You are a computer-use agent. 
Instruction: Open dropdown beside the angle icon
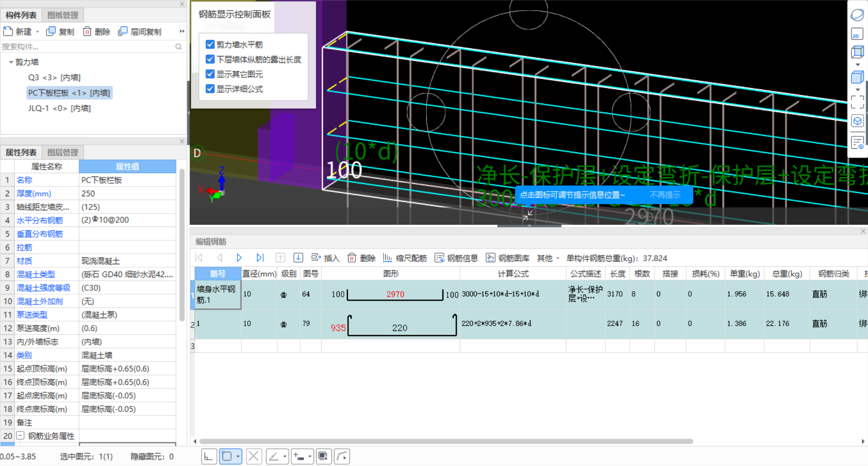point(284,457)
